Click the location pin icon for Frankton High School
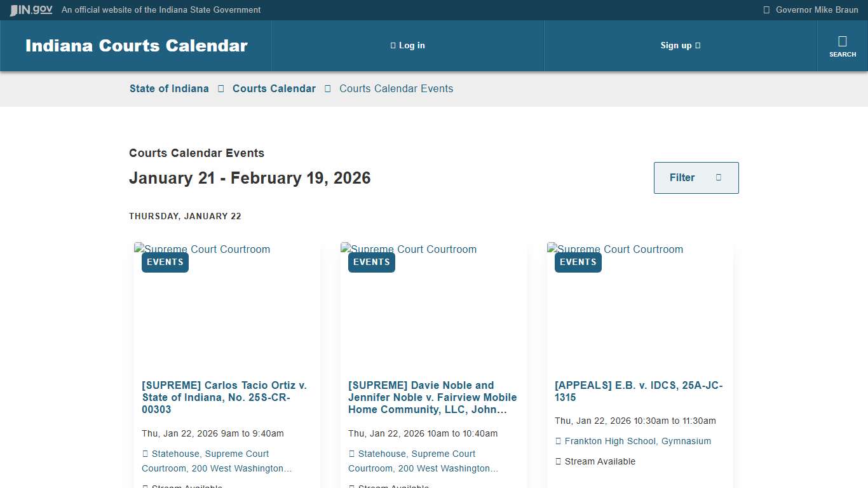 [x=559, y=440]
